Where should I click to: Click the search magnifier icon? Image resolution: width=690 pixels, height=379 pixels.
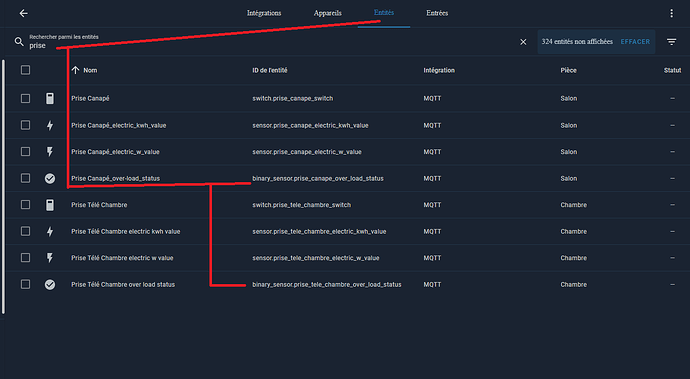19,42
